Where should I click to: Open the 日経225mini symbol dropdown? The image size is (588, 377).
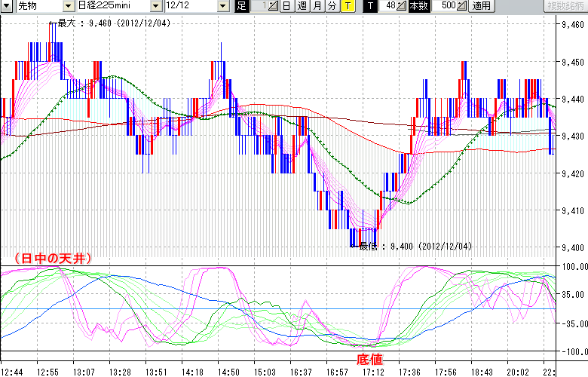[156, 6]
